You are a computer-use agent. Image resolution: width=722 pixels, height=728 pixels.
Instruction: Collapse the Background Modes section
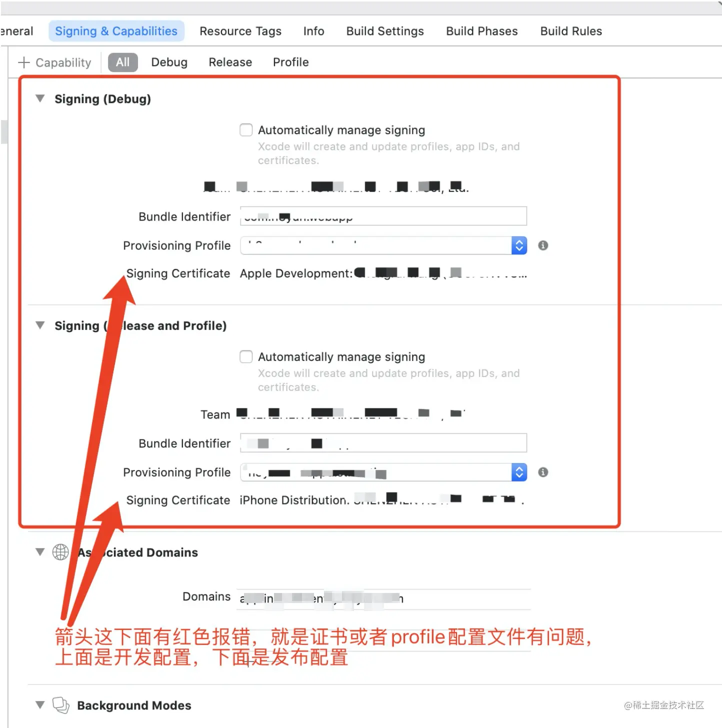point(40,705)
